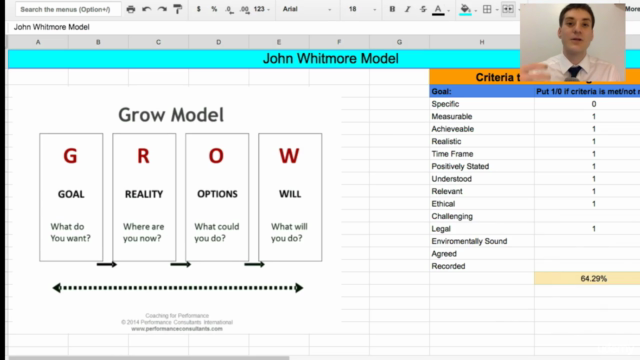Image resolution: width=640 pixels, height=360 pixels.
Task: Select the Positively Stated cell
Action: click(x=482, y=166)
